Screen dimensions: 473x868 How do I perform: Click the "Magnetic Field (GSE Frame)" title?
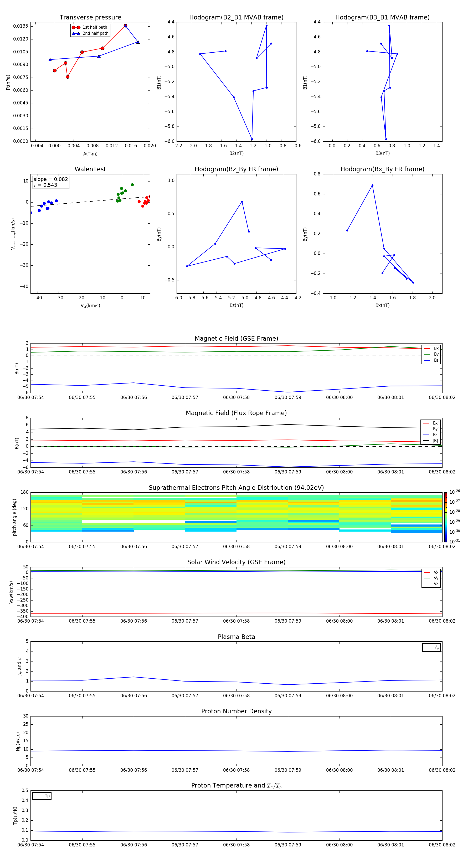[x=236, y=339]
